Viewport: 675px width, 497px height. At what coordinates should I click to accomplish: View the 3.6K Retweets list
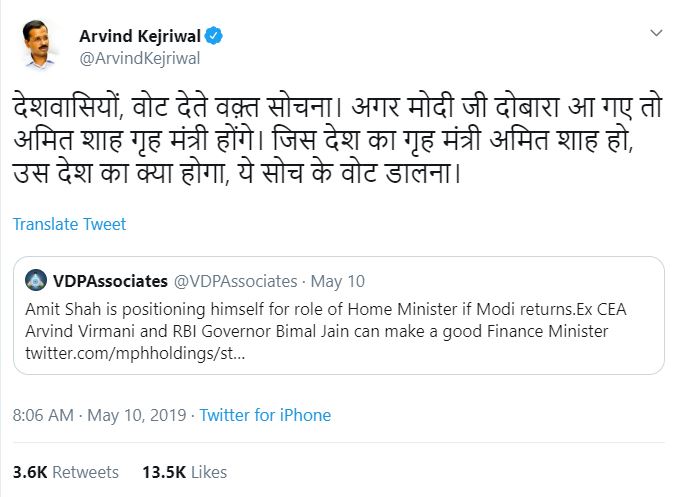[x=65, y=471]
